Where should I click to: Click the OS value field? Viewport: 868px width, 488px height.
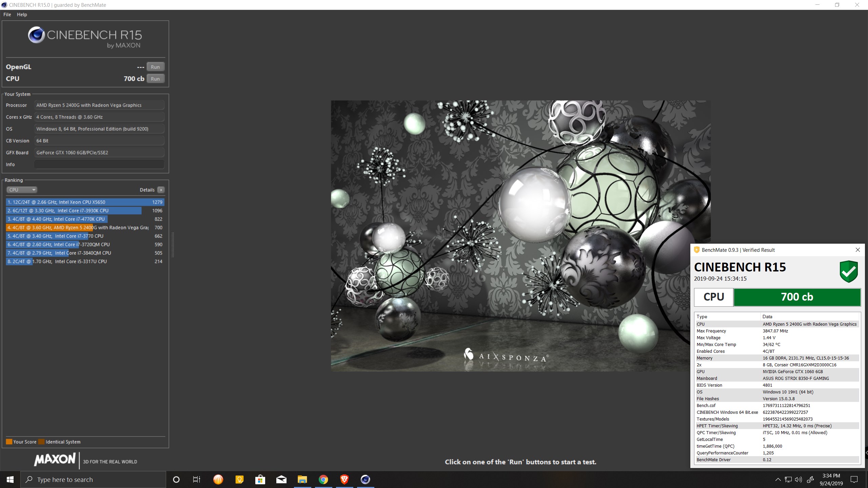[x=99, y=129]
